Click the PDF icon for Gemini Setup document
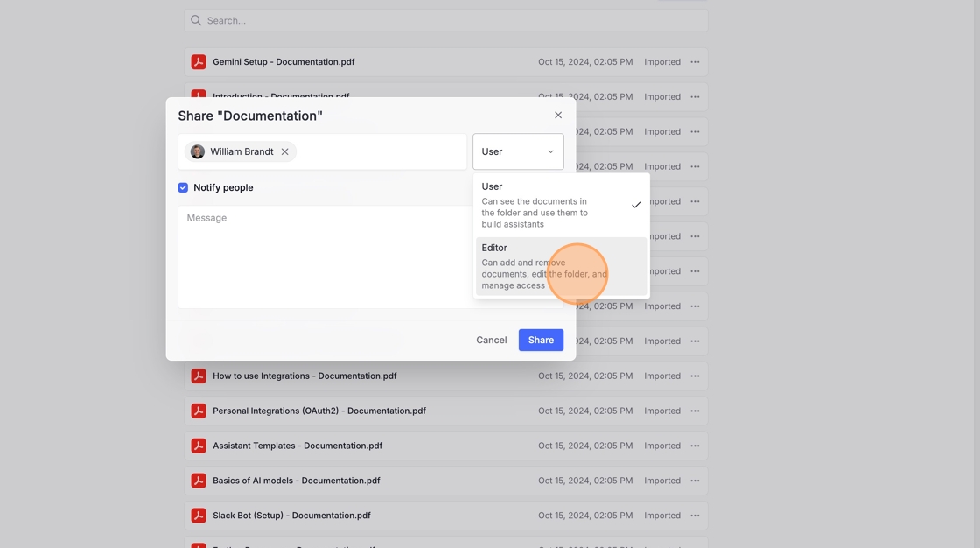The width and height of the screenshot is (980, 548). pyautogui.click(x=199, y=62)
